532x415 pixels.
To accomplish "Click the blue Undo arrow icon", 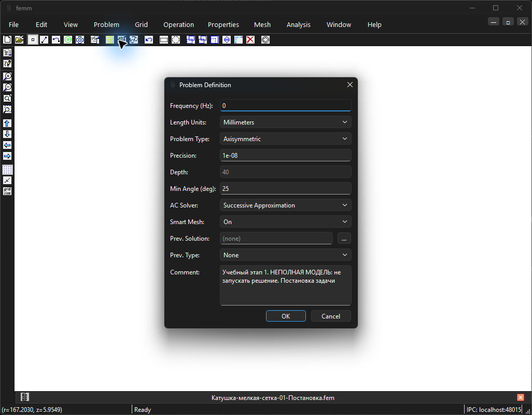I will point(149,40).
